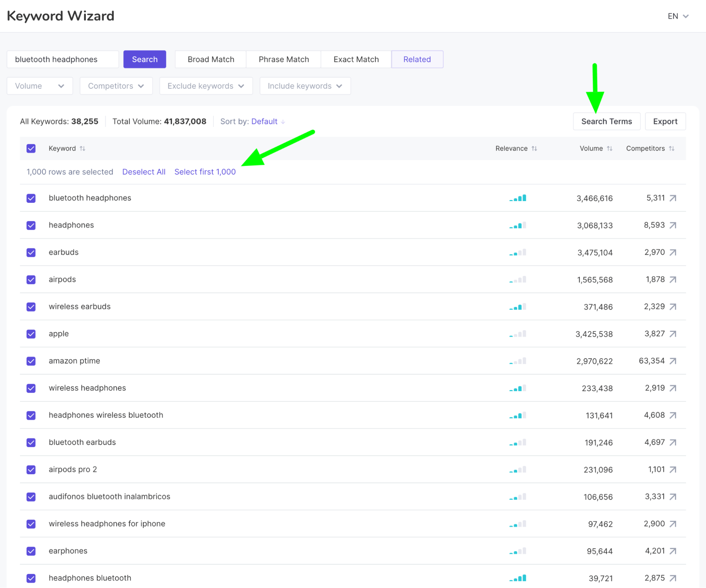Click the Search Terms button
Image resolution: width=706 pixels, height=588 pixels.
[x=606, y=122]
